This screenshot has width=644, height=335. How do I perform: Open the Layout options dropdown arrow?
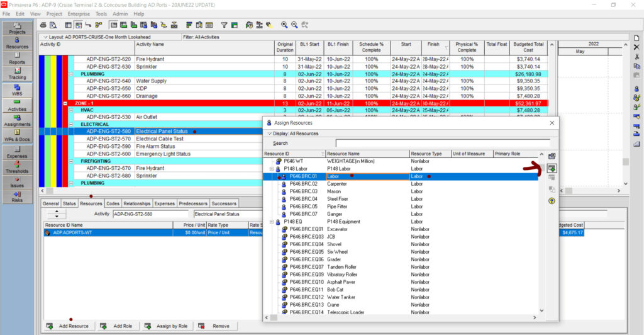[x=45, y=37]
